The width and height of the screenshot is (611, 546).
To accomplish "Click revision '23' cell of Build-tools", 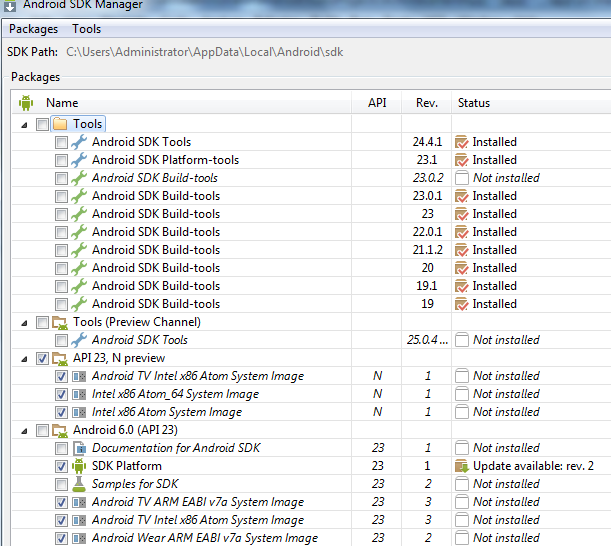I will click(427, 214).
